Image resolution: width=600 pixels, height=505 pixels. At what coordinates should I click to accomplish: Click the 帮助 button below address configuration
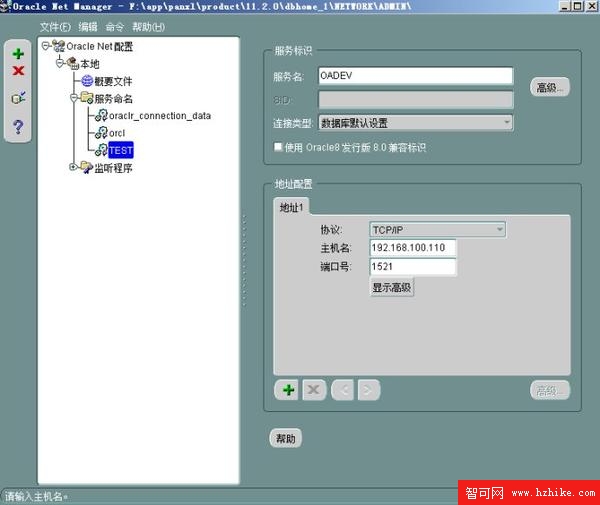point(286,438)
